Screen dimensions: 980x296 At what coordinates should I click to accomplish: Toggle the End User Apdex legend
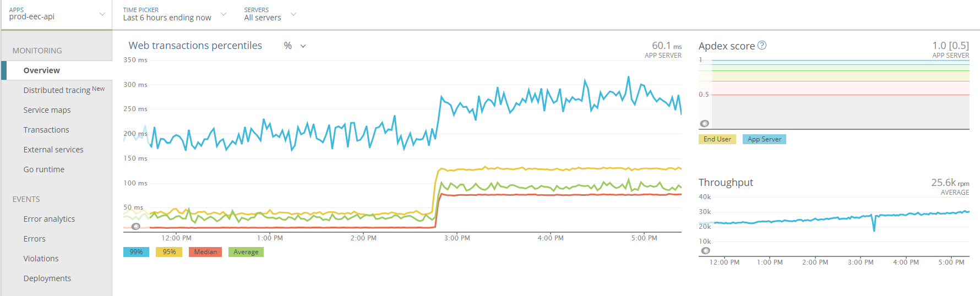(x=717, y=139)
